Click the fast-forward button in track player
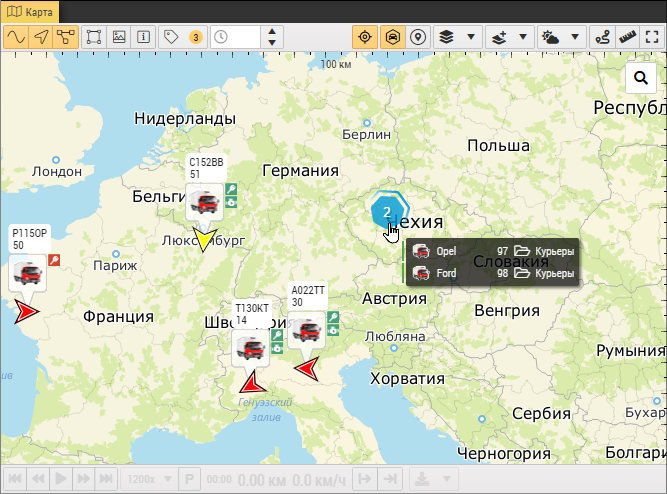This screenshot has width=667, height=494. click(x=83, y=479)
